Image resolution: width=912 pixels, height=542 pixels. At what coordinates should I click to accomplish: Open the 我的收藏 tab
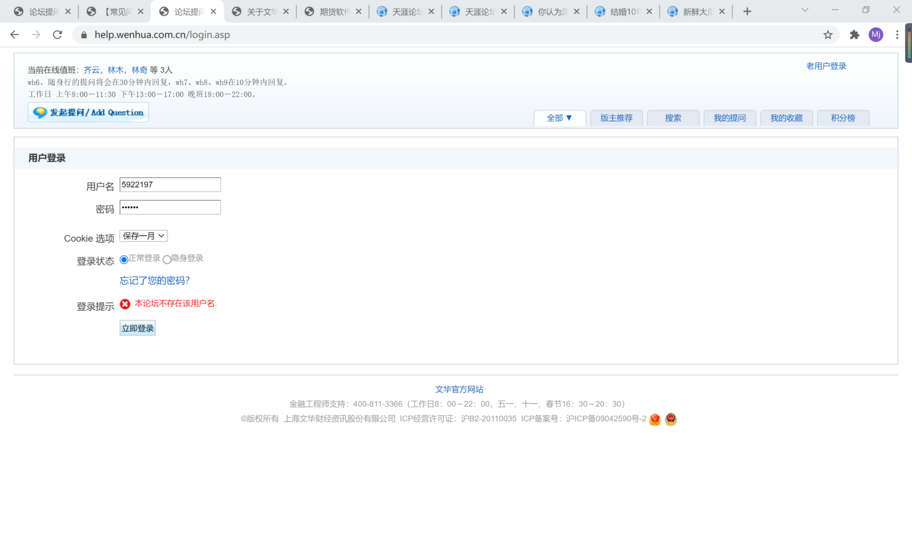pos(786,118)
